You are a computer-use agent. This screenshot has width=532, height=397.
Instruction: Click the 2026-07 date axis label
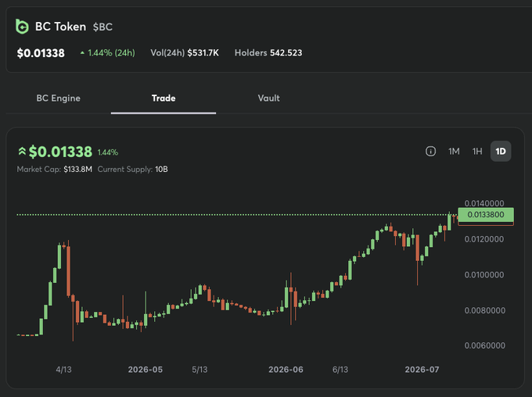pos(422,370)
